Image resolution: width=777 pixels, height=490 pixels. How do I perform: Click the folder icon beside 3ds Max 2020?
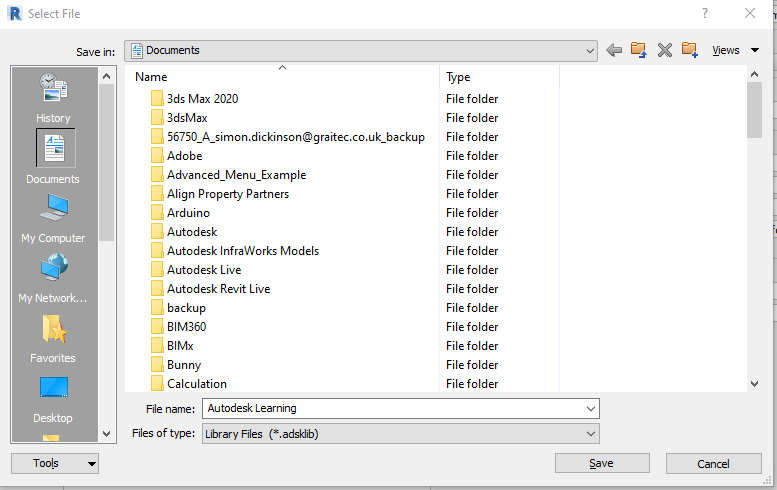(x=157, y=98)
